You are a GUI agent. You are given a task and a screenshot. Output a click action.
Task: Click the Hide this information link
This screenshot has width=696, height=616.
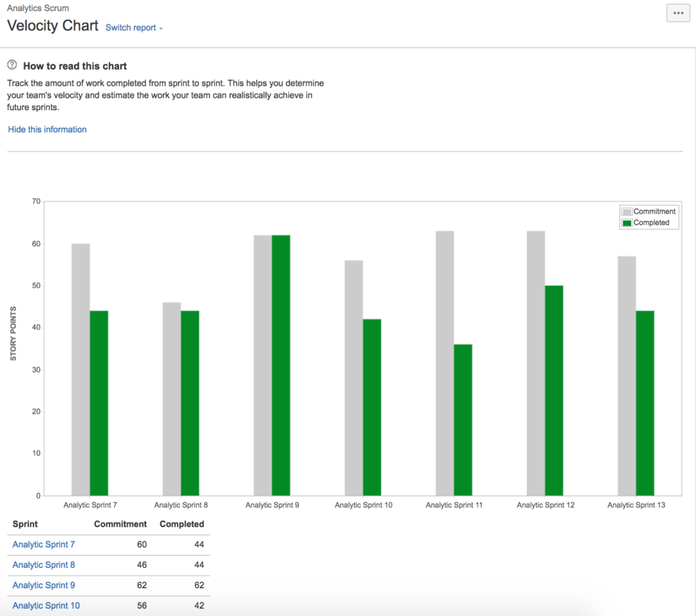(47, 129)
